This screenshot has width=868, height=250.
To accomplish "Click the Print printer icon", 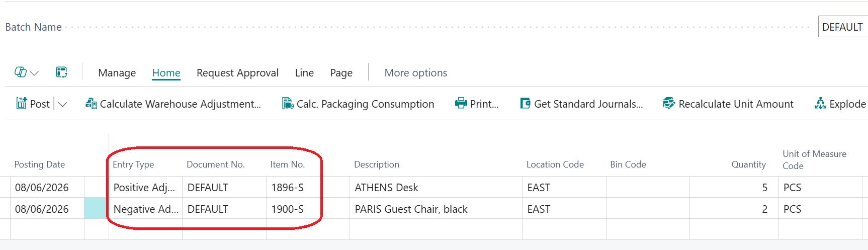I will (461, 104).
